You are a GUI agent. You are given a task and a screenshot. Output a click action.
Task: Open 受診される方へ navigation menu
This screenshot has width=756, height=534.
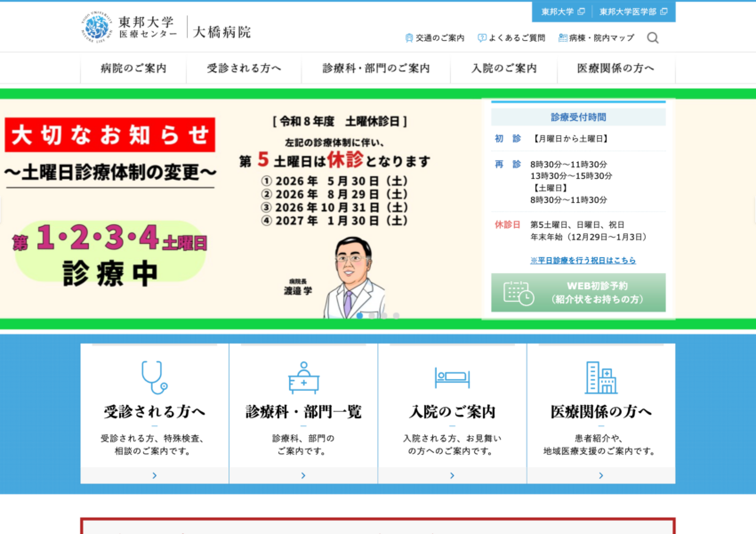coord(244,68)
